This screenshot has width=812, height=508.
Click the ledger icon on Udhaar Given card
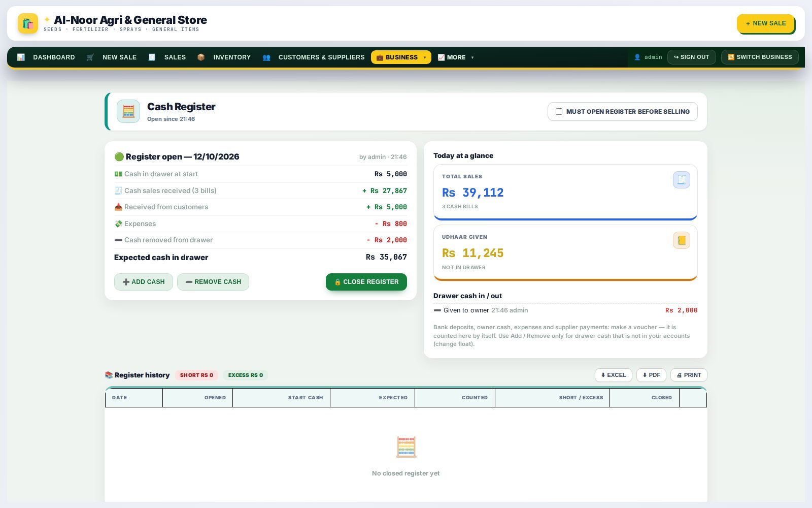pyautogui.click(x=682, y=240)
